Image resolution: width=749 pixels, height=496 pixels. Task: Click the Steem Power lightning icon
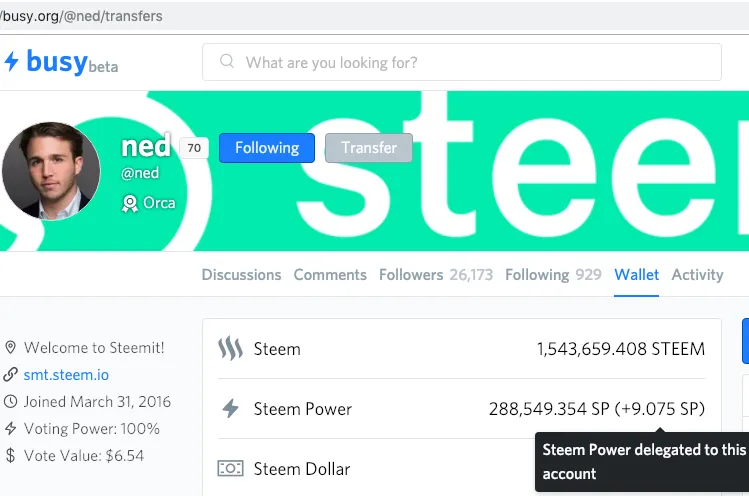(x=230, y=409)
